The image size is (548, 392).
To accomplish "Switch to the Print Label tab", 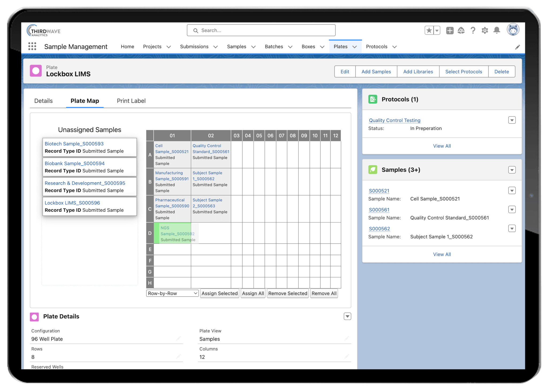I will click(131, 101).
